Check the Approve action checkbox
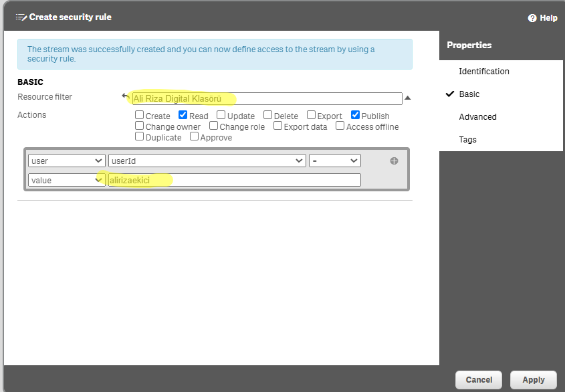565x392 pixels. (194, 136)
